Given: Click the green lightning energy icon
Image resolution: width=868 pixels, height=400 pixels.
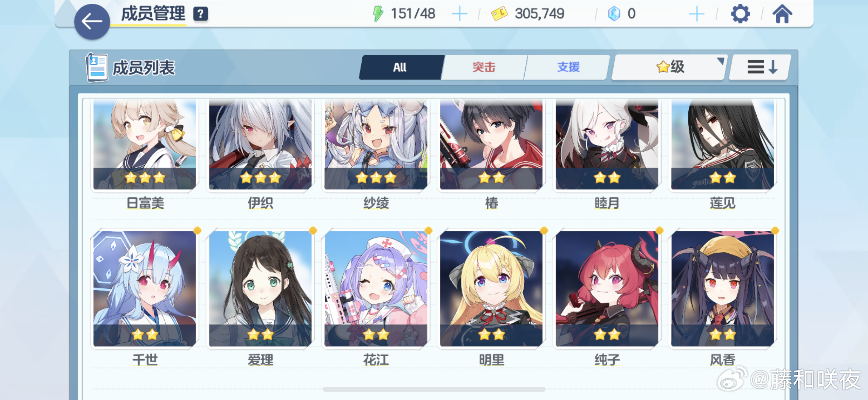Looking at the screenshot, I should click(x=378, y=14).
